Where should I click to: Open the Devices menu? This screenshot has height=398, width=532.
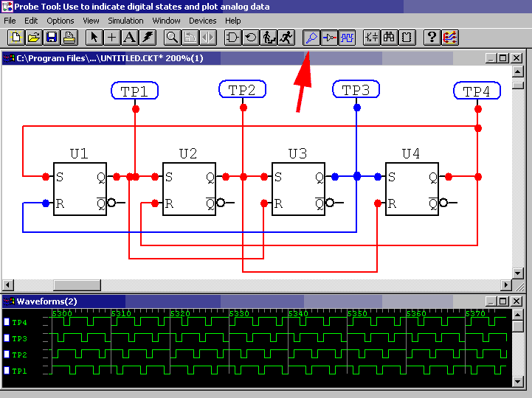[x=203, y=21]
